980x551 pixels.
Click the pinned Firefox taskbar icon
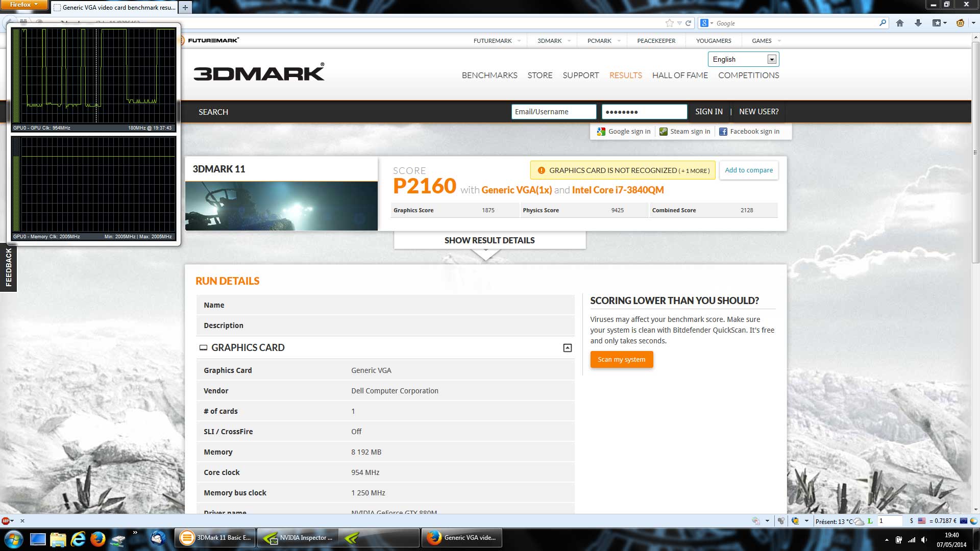pyautogui.click(x=97, y=539)
